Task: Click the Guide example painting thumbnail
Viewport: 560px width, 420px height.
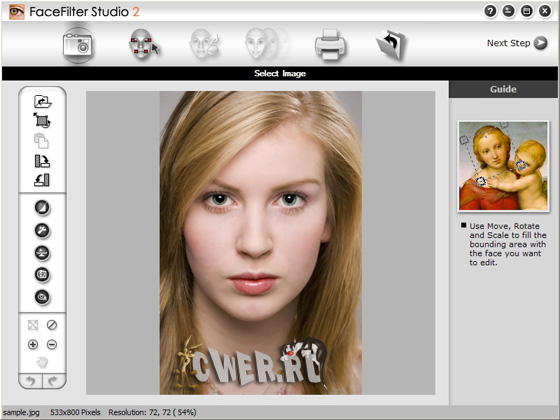Action: pos(503,166)
